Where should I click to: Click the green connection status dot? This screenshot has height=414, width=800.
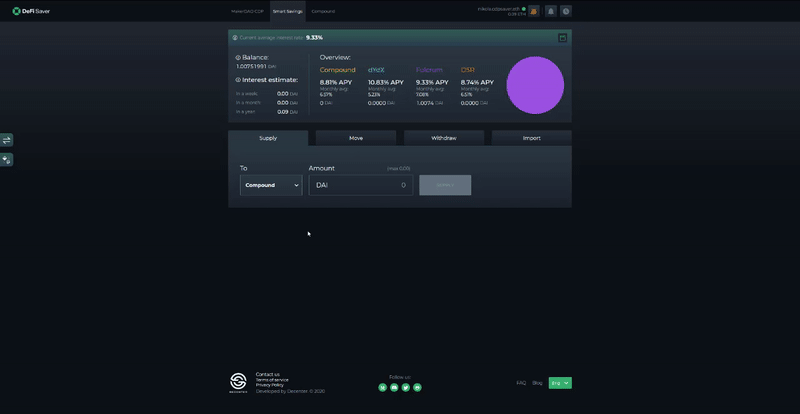click(524, 9)
